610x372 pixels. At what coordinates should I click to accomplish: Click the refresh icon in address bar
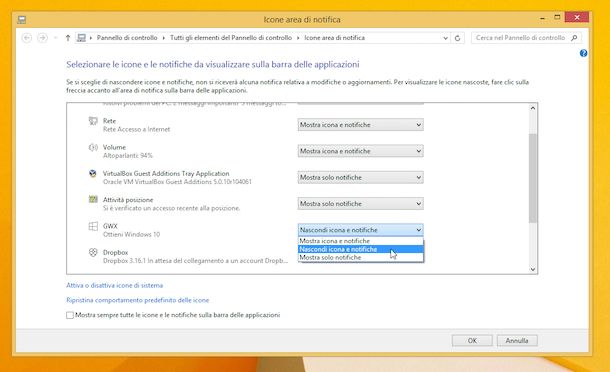(x=458, y=38)
